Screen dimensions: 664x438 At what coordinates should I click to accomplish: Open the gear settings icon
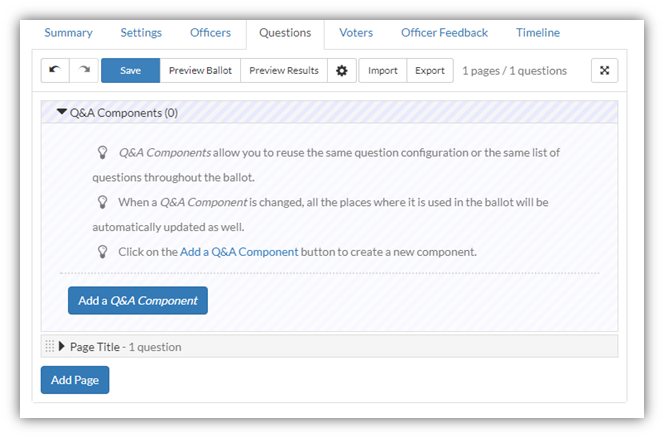coord(342,70)
